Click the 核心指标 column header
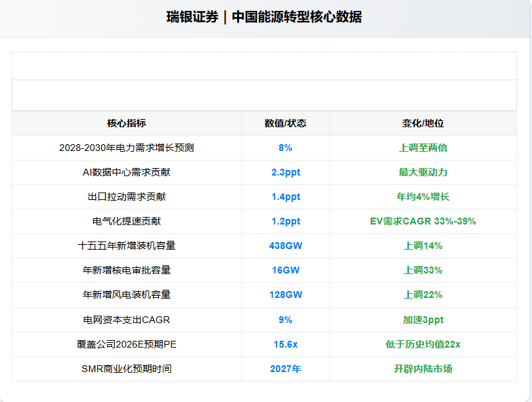Viewport: 532px width, 402px height. pos(126,123)
